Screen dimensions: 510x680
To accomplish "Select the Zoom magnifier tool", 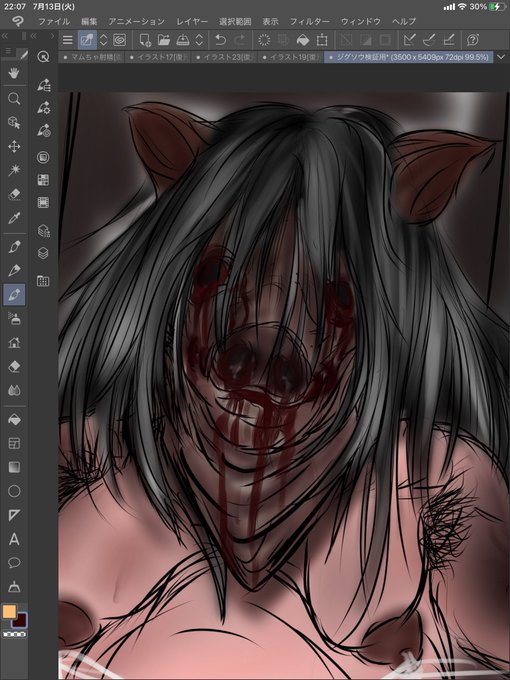I will [14, 99].
